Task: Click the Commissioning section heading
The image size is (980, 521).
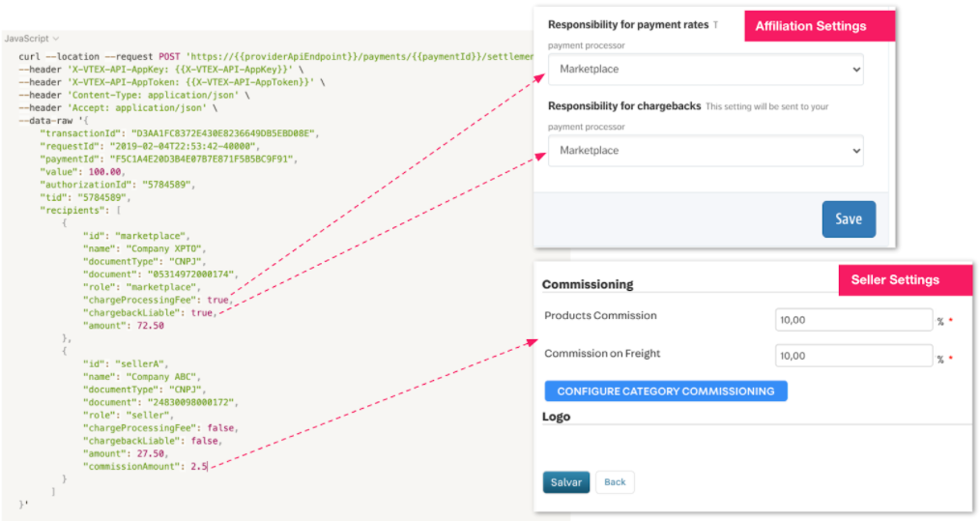Action: (588, 285)
